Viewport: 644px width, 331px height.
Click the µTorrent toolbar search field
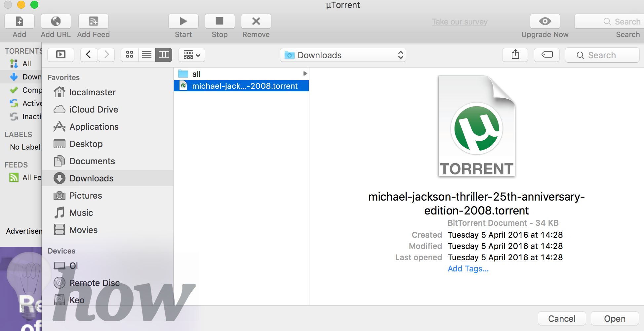[609, 22]
